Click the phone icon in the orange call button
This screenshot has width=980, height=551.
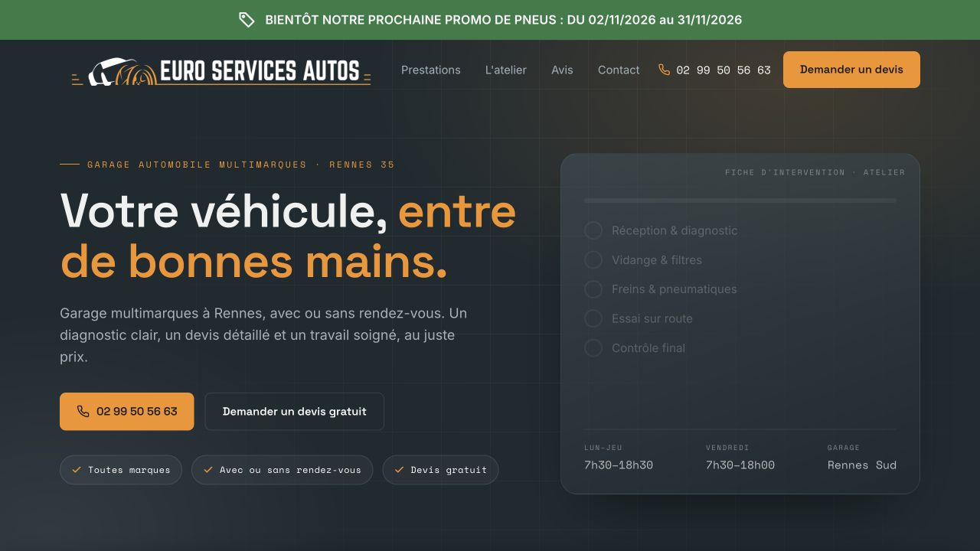pyautogui.click(x=83, y=412)
